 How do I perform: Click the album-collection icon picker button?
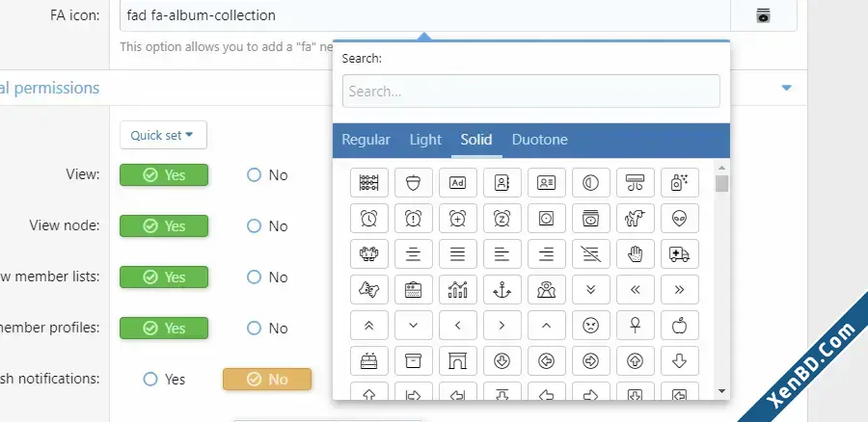click(764, 16)
